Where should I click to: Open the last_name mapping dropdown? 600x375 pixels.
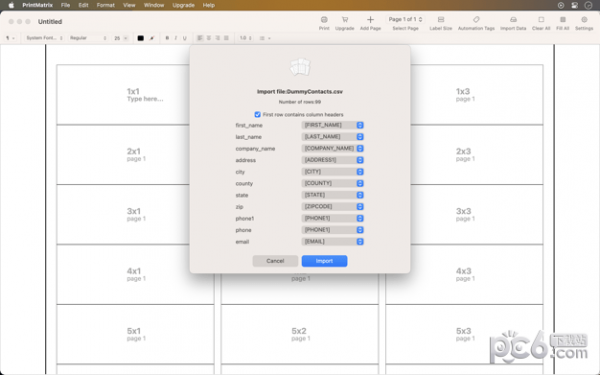coord(333,137)
